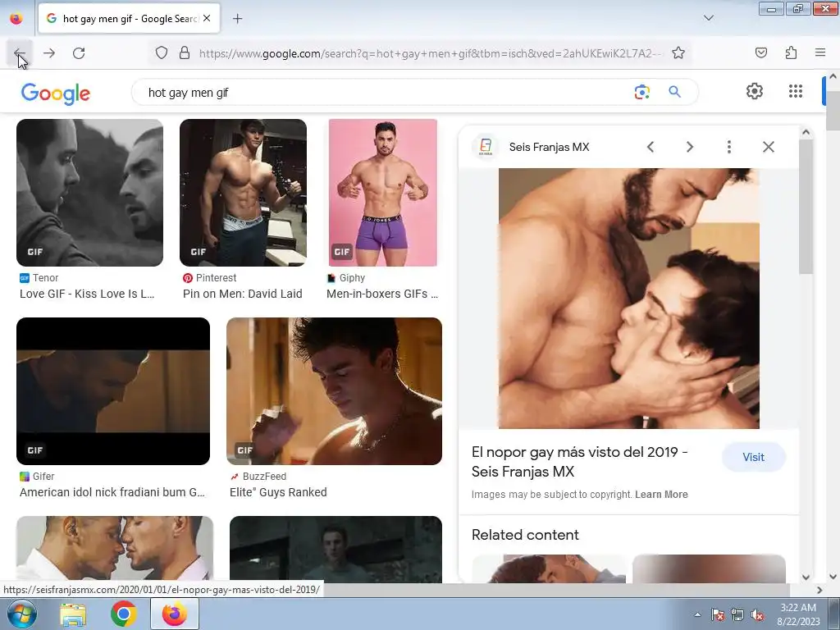Search by image with Google Lens icon

(x=641, y=92)
